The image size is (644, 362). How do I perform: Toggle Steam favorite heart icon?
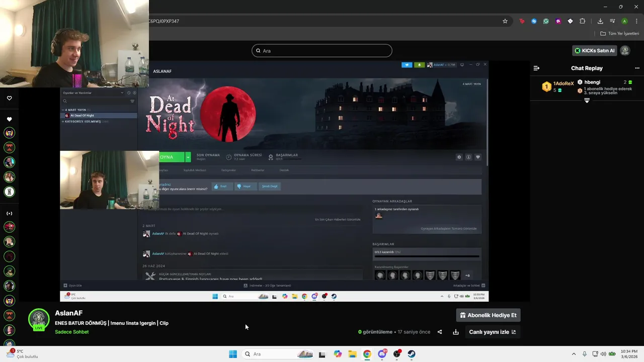478,157
